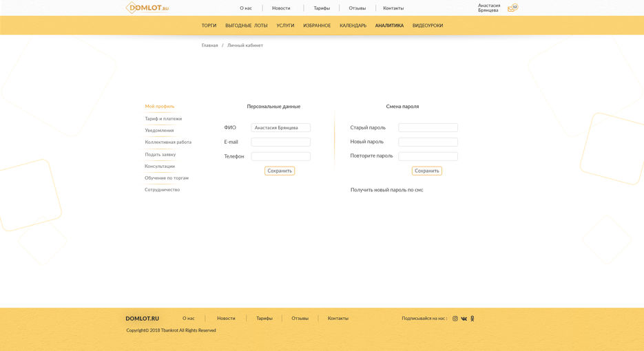
Task: Open the Odnoklassniki icon in footer
Action: 472,319
